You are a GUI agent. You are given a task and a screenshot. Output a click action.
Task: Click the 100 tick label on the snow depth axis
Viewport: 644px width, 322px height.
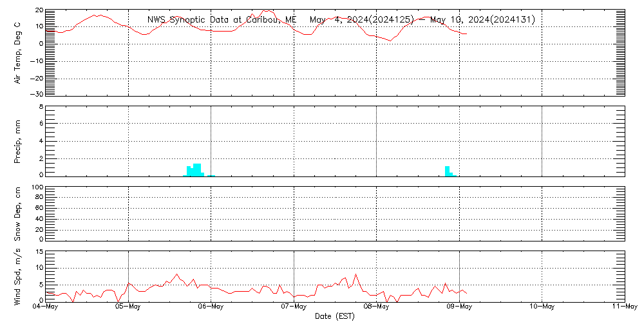37,187
